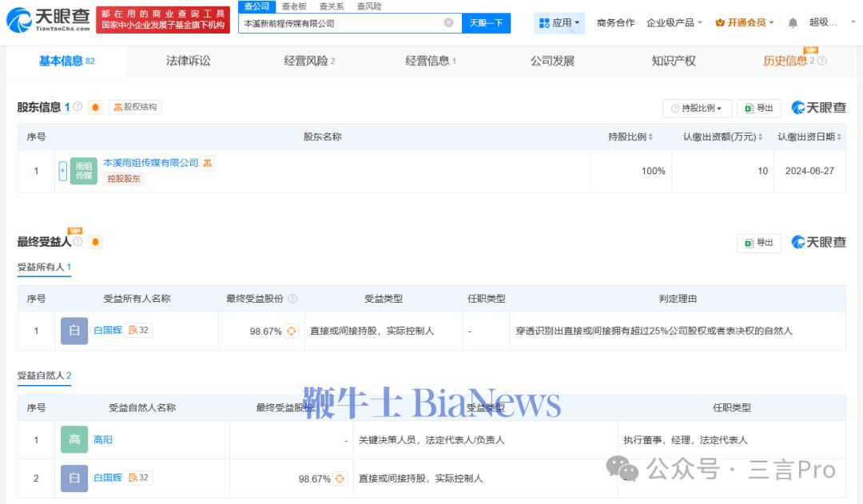This screenshot has height=504, width=863.
Task: Switch to the 知识产权 tab
Action: pyautogui.click(x=674, y=61)
